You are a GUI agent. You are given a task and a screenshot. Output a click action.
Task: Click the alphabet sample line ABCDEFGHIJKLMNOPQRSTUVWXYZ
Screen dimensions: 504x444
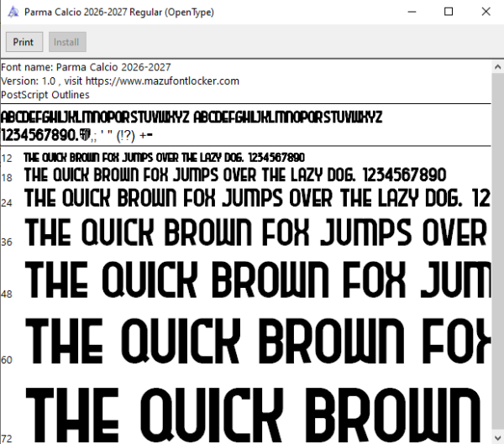click(192, 117)
